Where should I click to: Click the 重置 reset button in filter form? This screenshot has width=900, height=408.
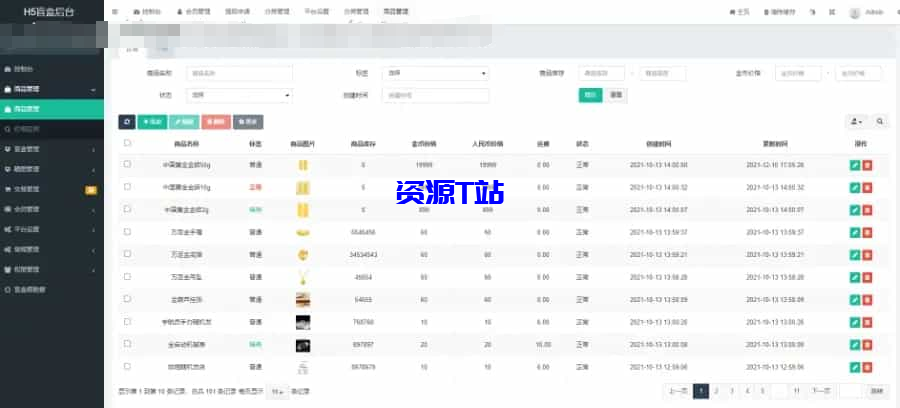[616, 95]
